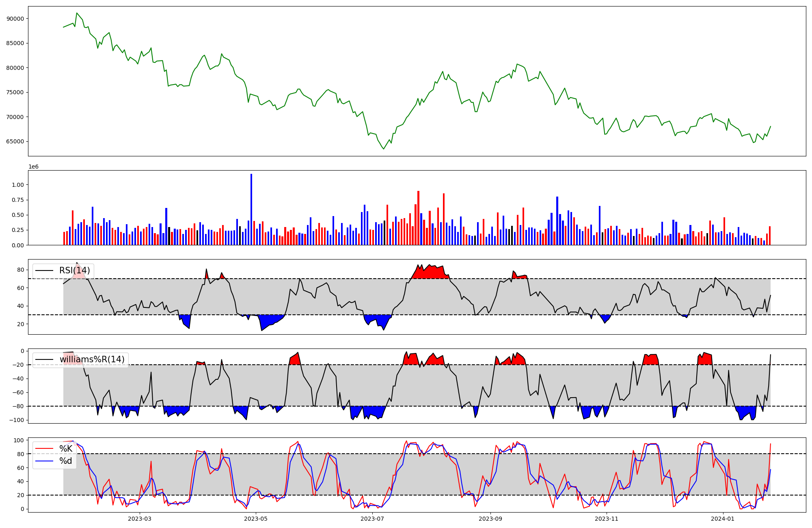
Task: Click the tallest red volume bar
Action: click(x=418, y=218)
